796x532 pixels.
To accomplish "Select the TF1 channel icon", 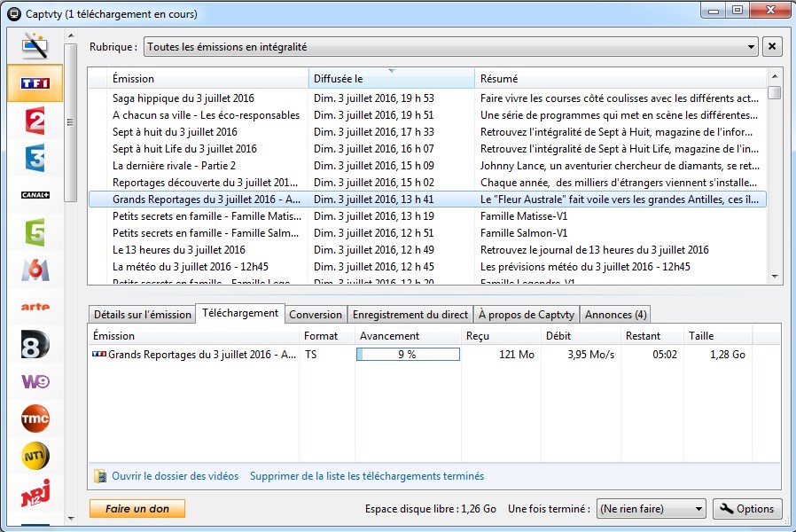I will click(35, 83).
